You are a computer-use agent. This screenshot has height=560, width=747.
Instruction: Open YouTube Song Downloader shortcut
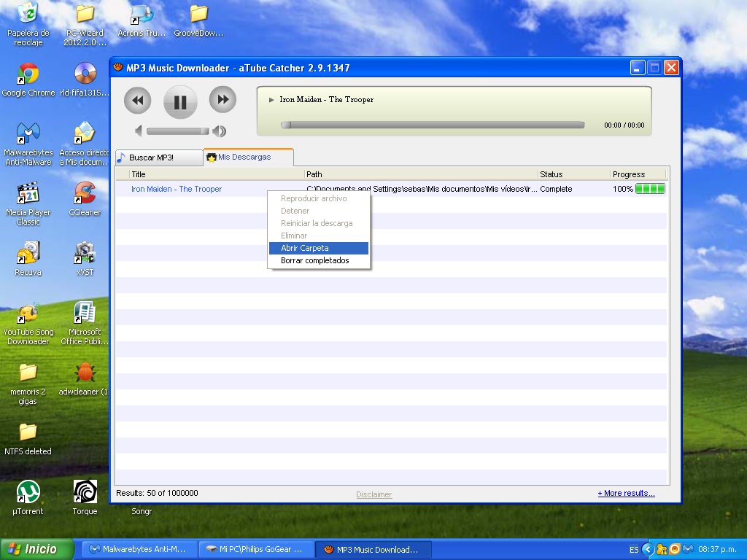tap(28, 323)
